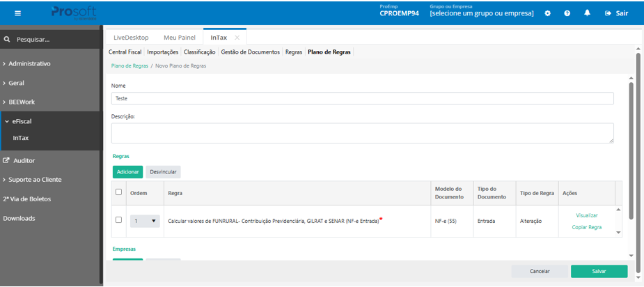Viewport: 644px width, 287px height.
Task: Click the Sair logout icon
Action: (x=608, y=13)
